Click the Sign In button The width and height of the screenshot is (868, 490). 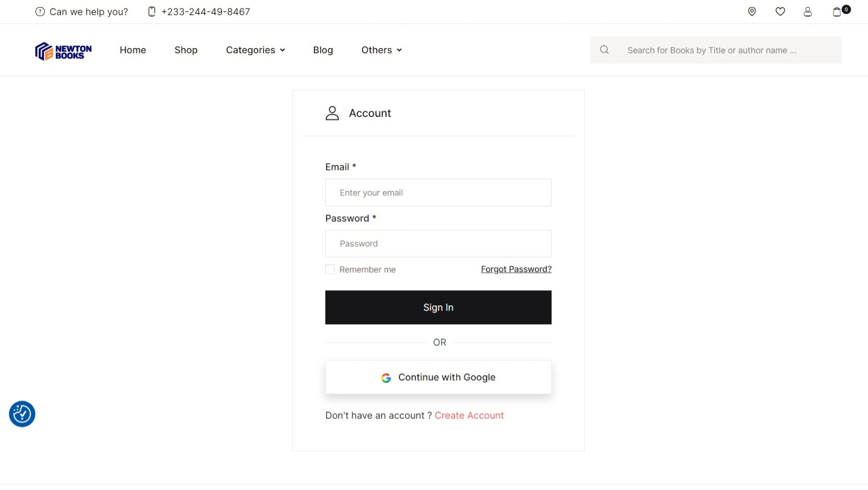(x=438, y=307)
